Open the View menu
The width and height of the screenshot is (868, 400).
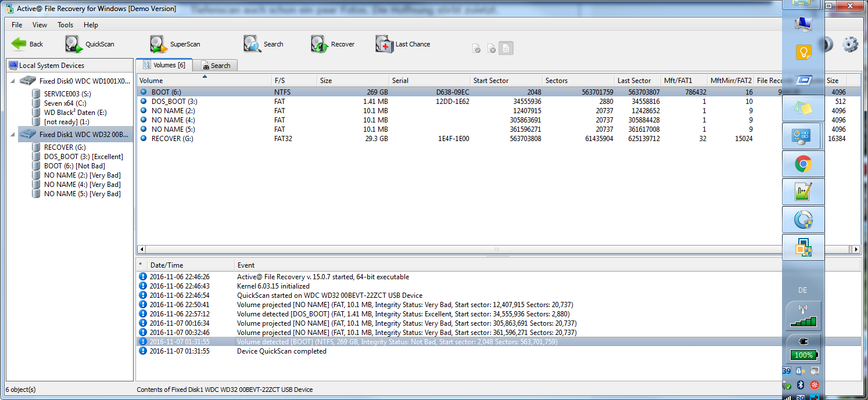pyautogui.click(x=40, y=25)
